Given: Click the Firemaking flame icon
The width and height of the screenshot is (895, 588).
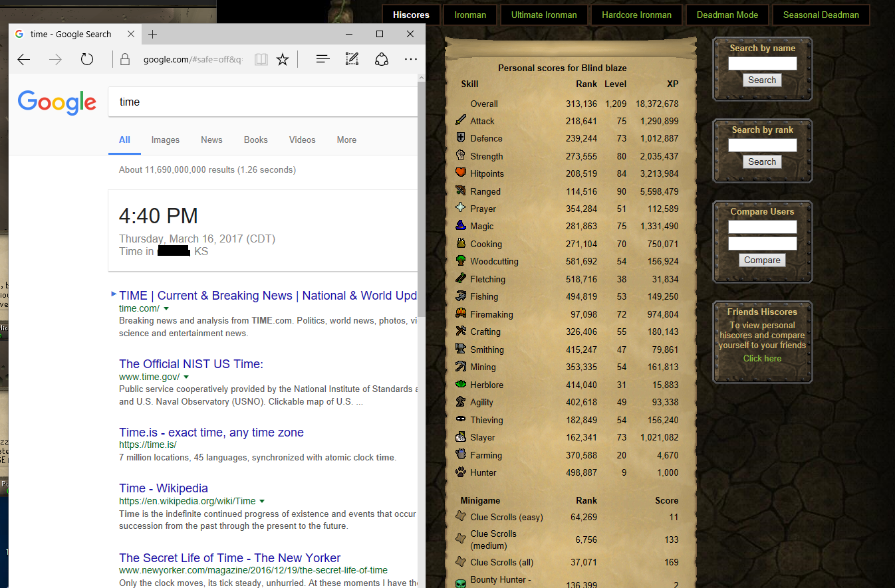Looking at the screenshot, I should [460, 314].
